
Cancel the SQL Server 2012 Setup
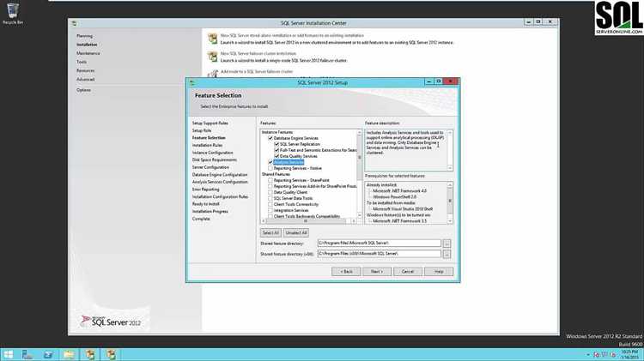click(x=407, y=272)
